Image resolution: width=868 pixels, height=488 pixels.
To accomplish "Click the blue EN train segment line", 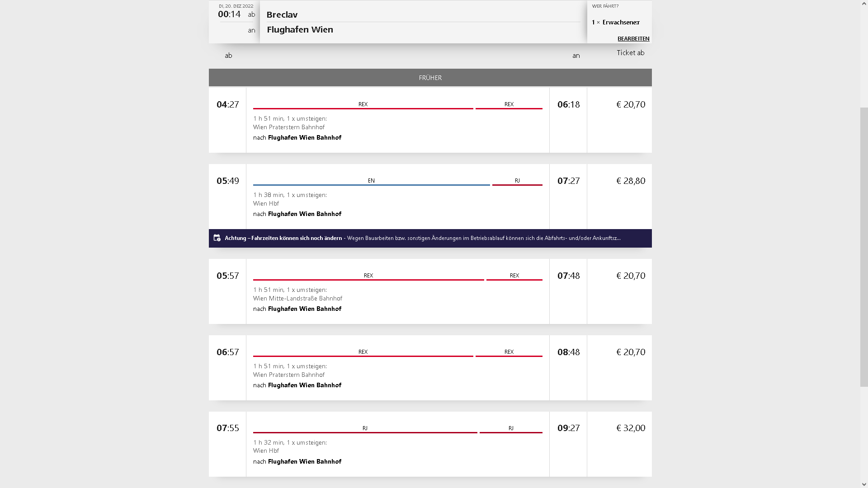I will point(371,184).
